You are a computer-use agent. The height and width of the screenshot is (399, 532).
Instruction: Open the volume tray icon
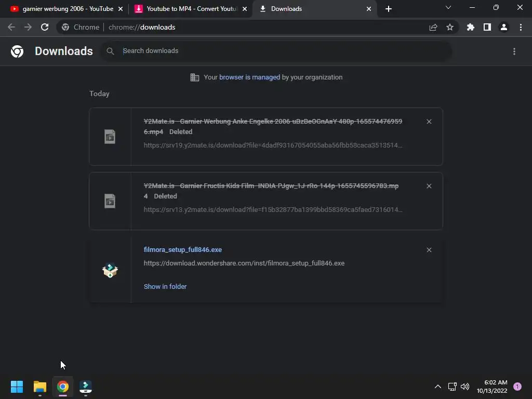[465, 387]
